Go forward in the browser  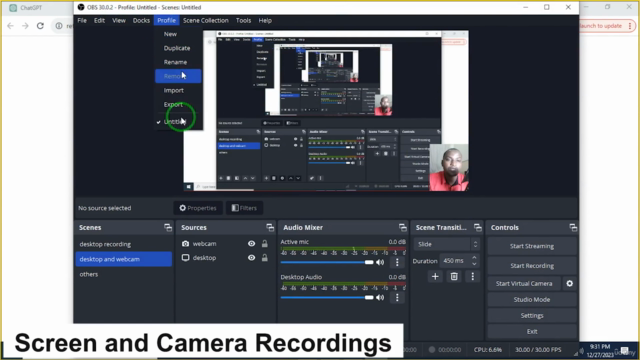pyautogui.click(x=25, y=26)
